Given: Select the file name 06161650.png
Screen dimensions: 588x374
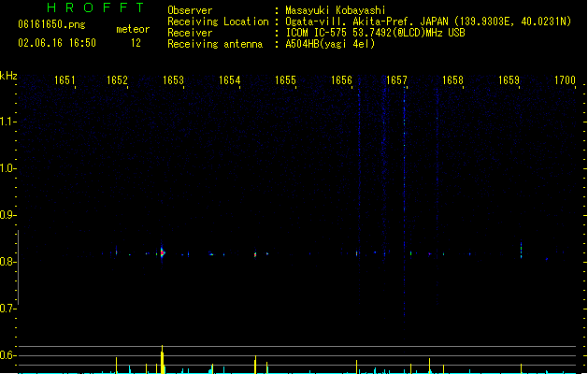Looking at the screenshot, I should coord(51,24).
